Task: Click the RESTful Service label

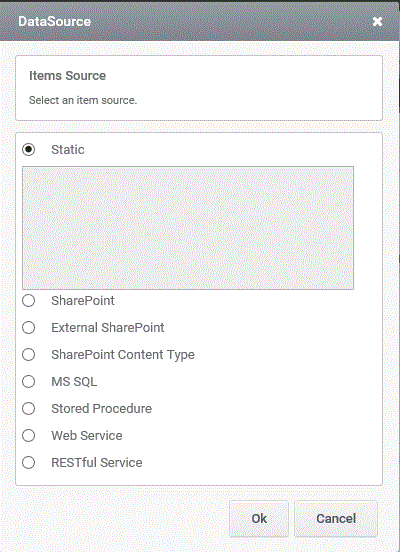Action: 97,463
